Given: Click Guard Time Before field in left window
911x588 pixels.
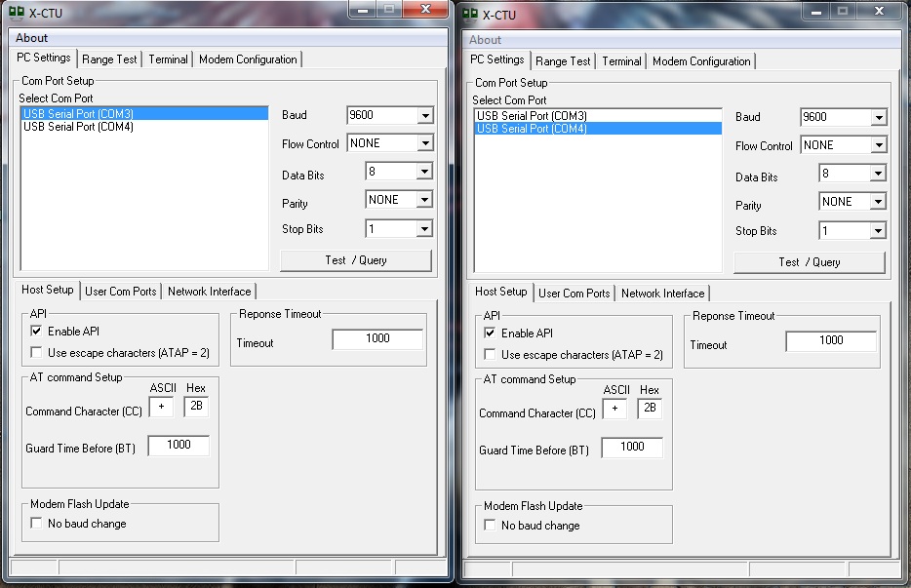Looking at the screenshot, I should tap(178, 445).
